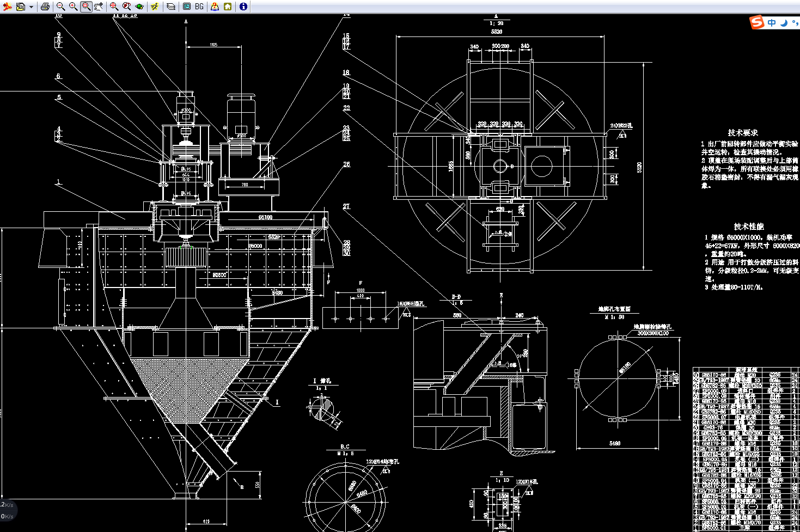800x532 pixels.
Task: Click the zoom in magnifier
Action: point(73,7)
